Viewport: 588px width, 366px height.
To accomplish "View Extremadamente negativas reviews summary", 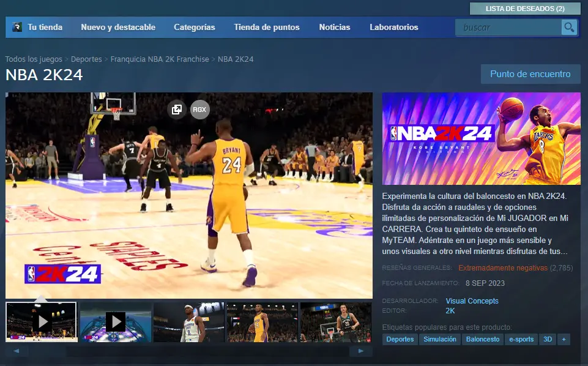I will (x=503, y=268).
